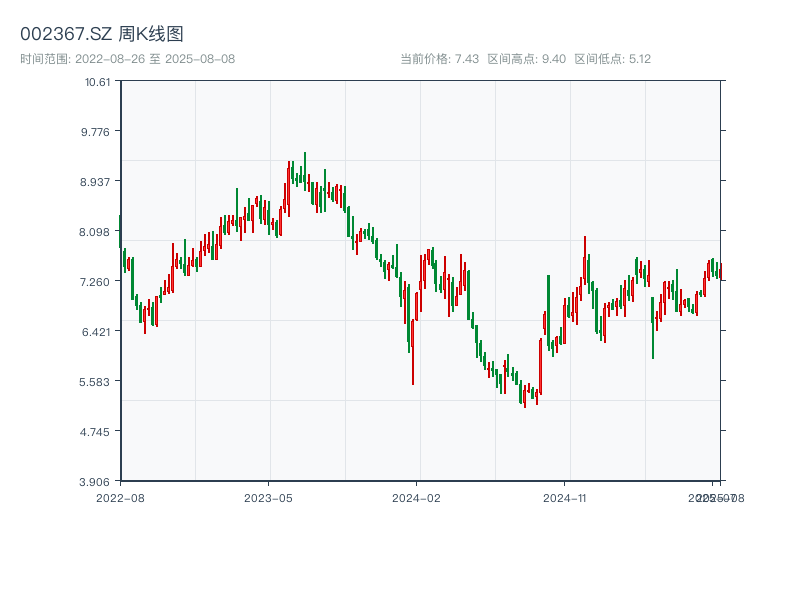Screen dimensions: 800x600
Task: Click the 3.906 y-axis price label
Action: pos(98,481)
